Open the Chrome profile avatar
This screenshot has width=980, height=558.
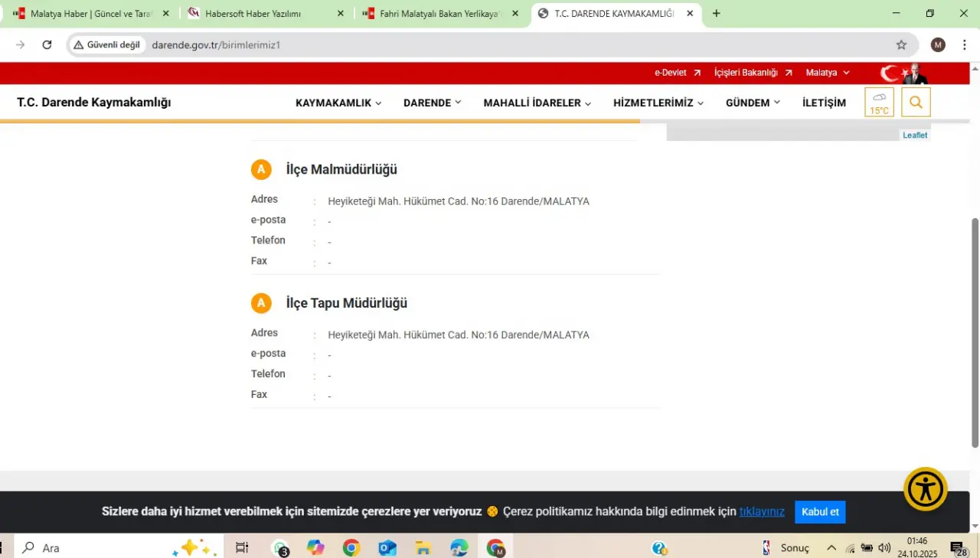pos(938,45)
